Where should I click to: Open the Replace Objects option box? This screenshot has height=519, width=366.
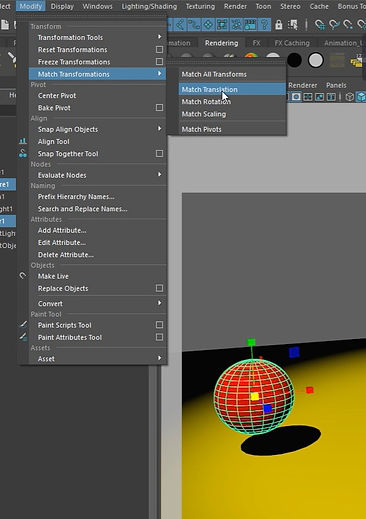(x=159, y=288)
